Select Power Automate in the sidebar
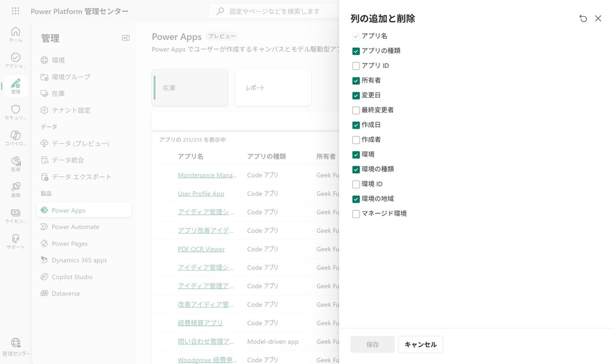Screen dimensions: 613x364 pos(74,227)
